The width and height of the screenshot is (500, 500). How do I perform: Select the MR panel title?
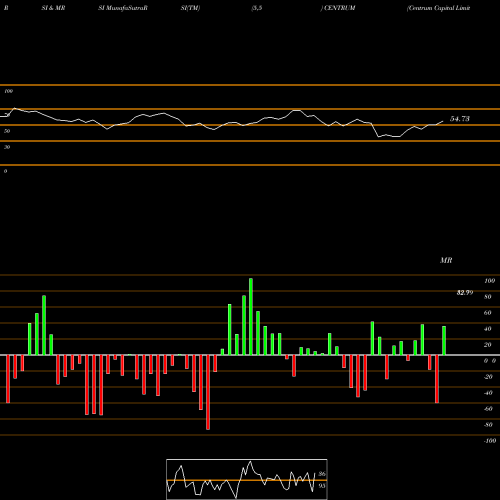pyautogui.click(x=446, y=260)
